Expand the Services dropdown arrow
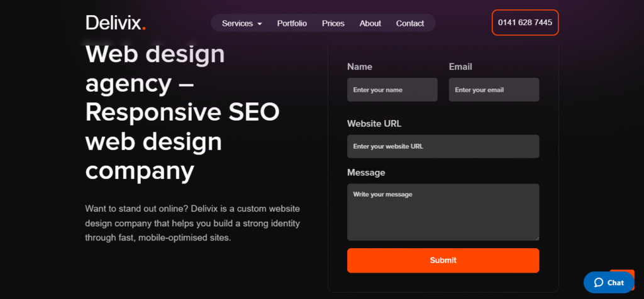 [260, 24]
